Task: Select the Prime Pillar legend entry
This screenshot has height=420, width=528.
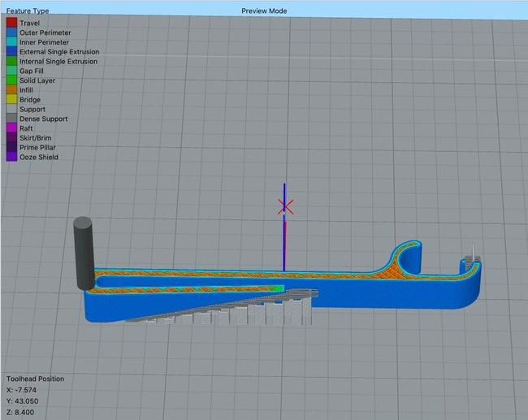Action: (37, 148)
